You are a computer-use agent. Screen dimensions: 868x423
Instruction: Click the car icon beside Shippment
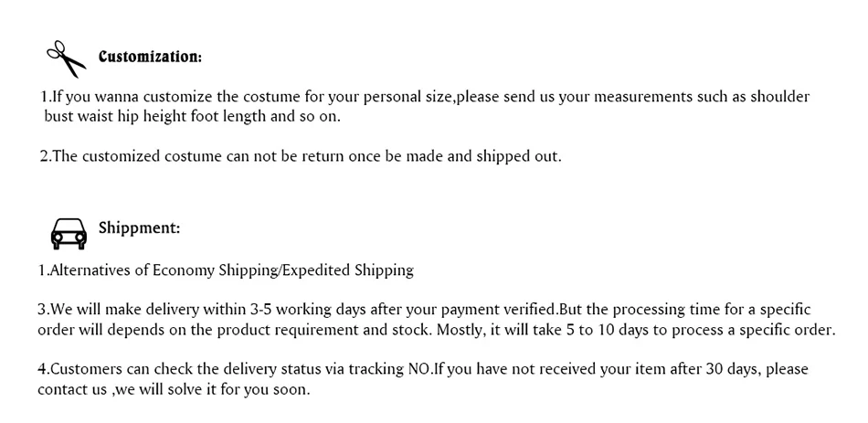69,233
